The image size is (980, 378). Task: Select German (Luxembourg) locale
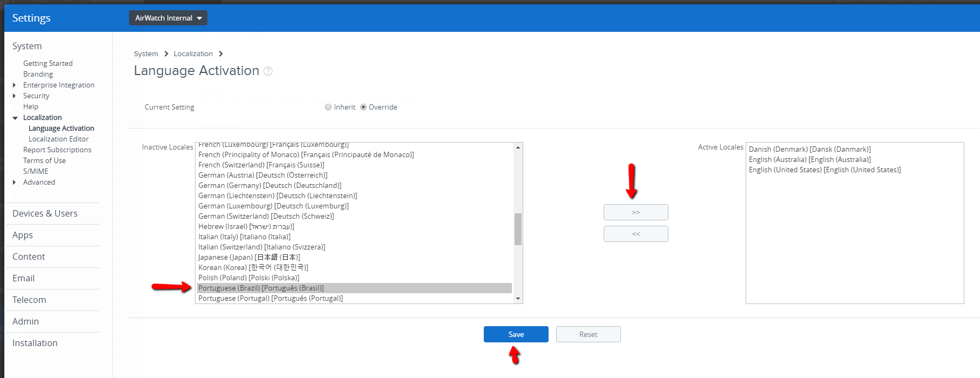(x=354, y=206)
